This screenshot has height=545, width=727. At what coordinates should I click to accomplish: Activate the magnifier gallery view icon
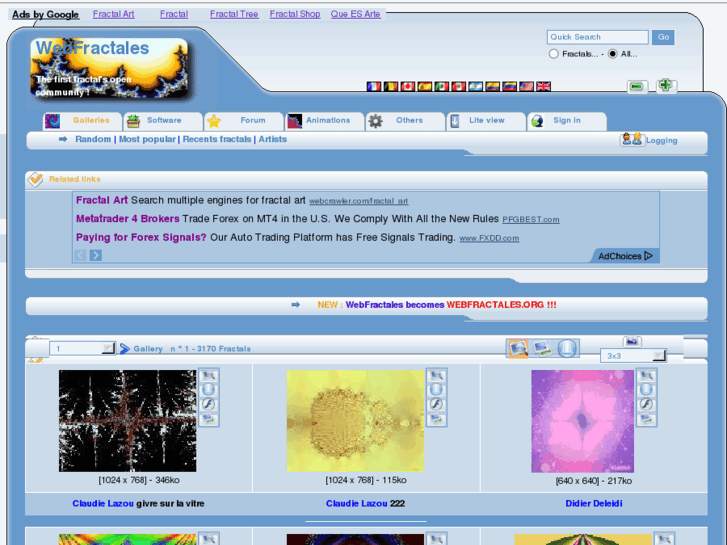pos(518,348)
